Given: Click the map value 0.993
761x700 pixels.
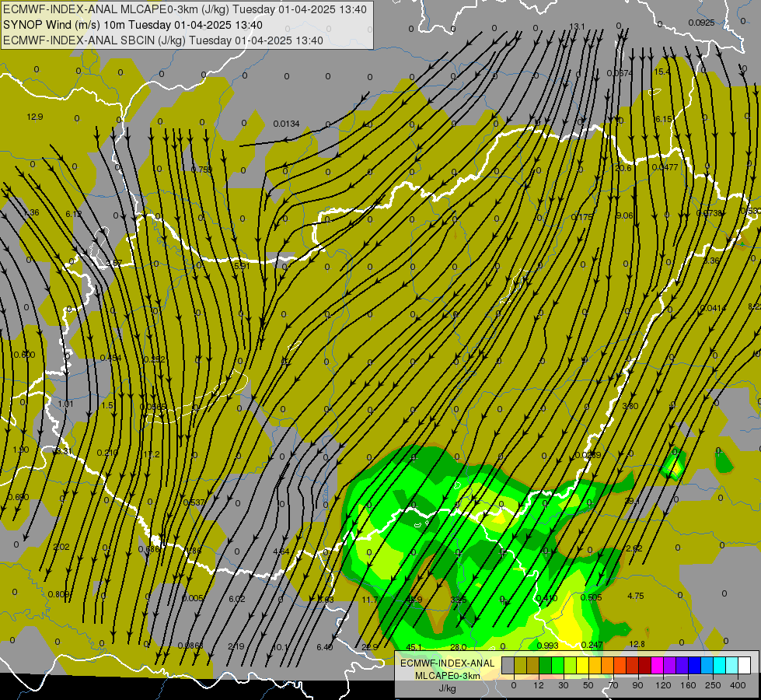Looking at the screenshot, I should point(547,646).
